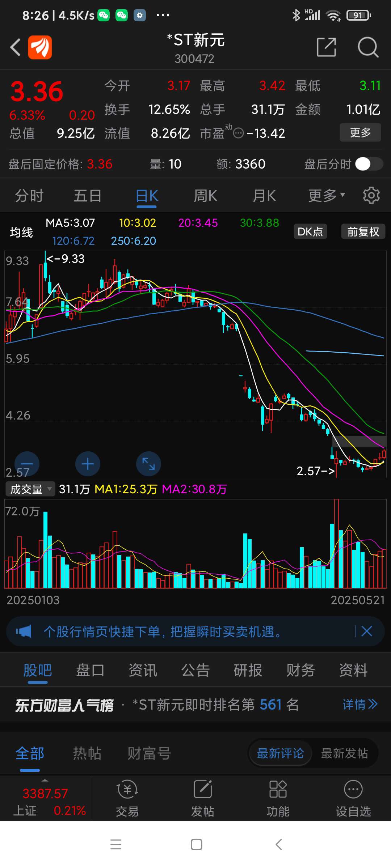Tap the 9.33 high marker on chart
This screenshot has height=868, width=391.
pos(66,259)
